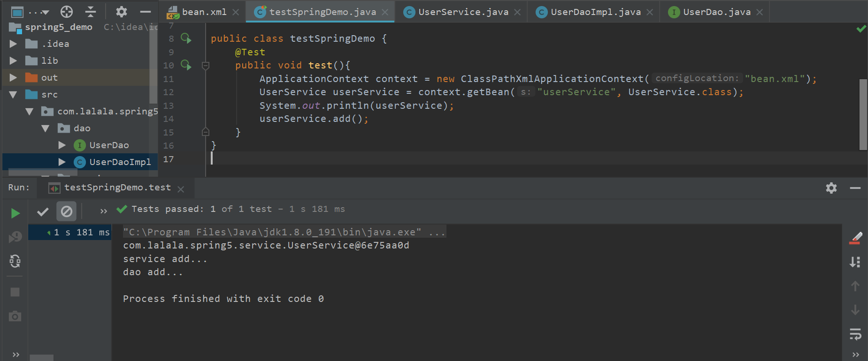Select the 1 s 181 ms test result node

point(70,232)
